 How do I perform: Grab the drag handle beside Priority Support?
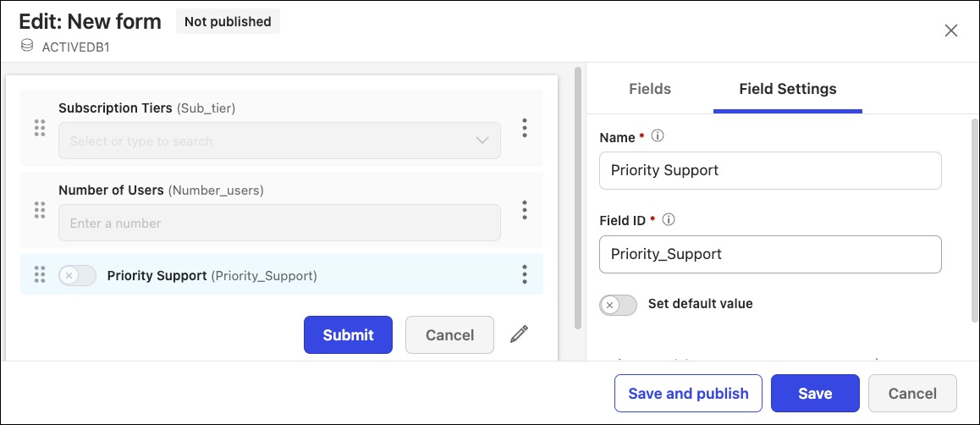(40, 274)
